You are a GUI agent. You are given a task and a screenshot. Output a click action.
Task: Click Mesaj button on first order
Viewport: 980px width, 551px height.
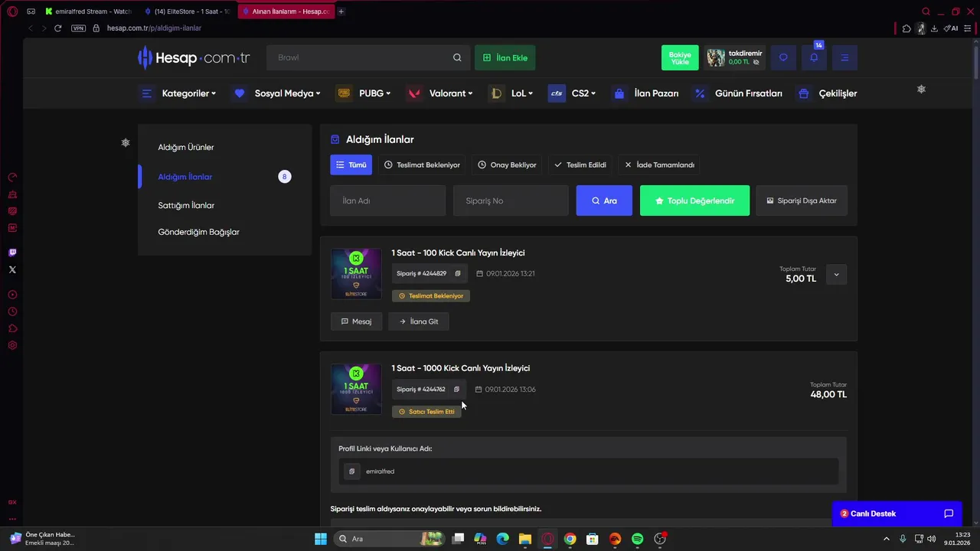tap(356, 321)
